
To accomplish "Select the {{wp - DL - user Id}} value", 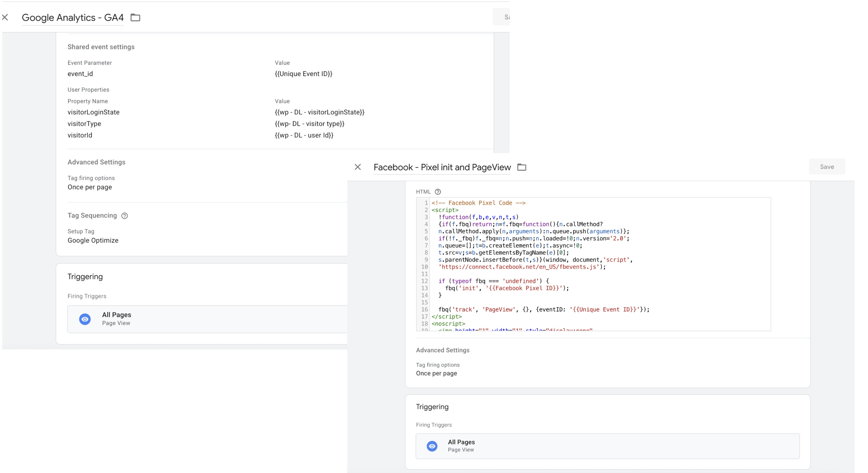I will pyautogui.click(x=304, y=135).
